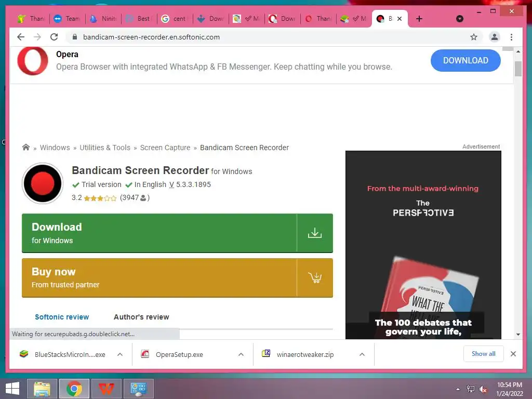Expand OperaSetup.exe download options chevron
The image size is (532, 399).
241,354
